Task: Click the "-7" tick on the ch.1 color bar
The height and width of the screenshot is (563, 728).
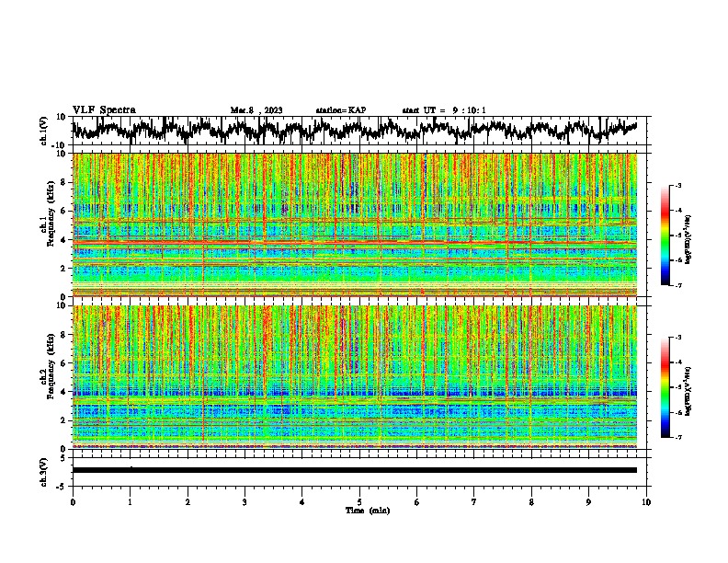Action: click(x=678, y=285)
